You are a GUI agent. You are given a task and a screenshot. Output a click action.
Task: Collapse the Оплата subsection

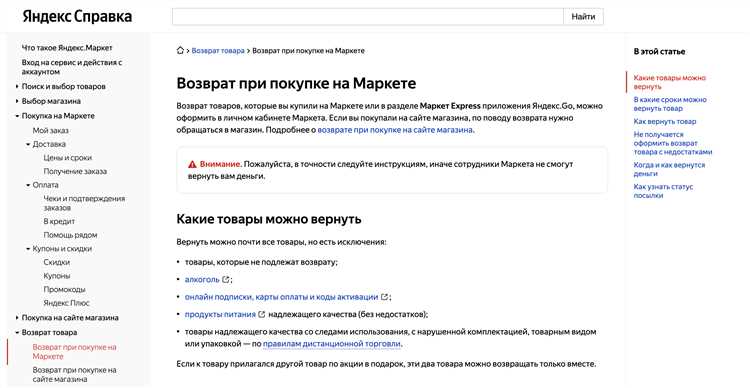point(28,185)
